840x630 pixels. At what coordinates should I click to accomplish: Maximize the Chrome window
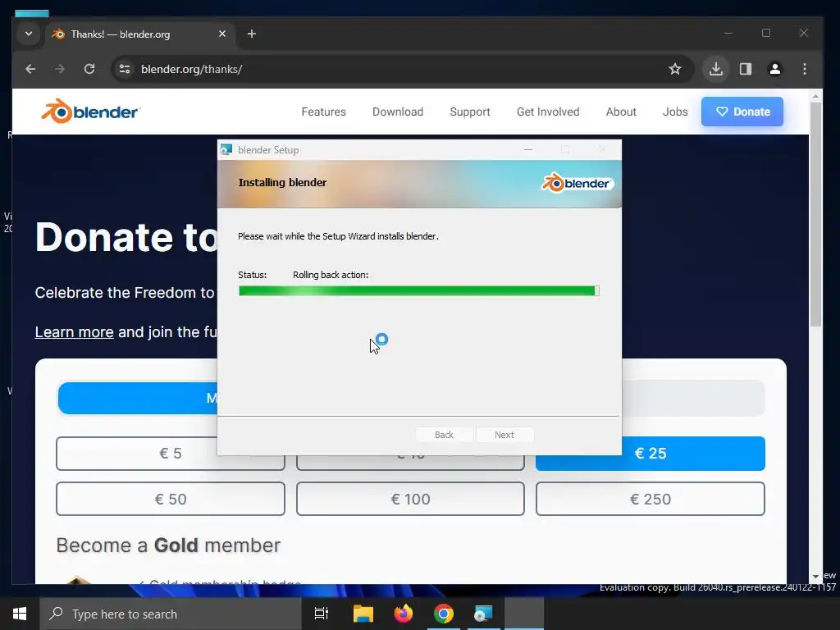pos(766,33)
